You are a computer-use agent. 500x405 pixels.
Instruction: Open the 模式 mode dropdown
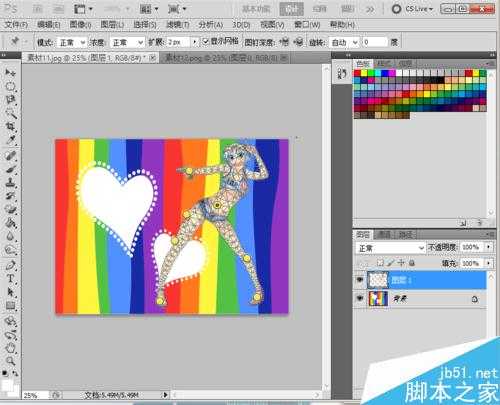click(71, 42)
